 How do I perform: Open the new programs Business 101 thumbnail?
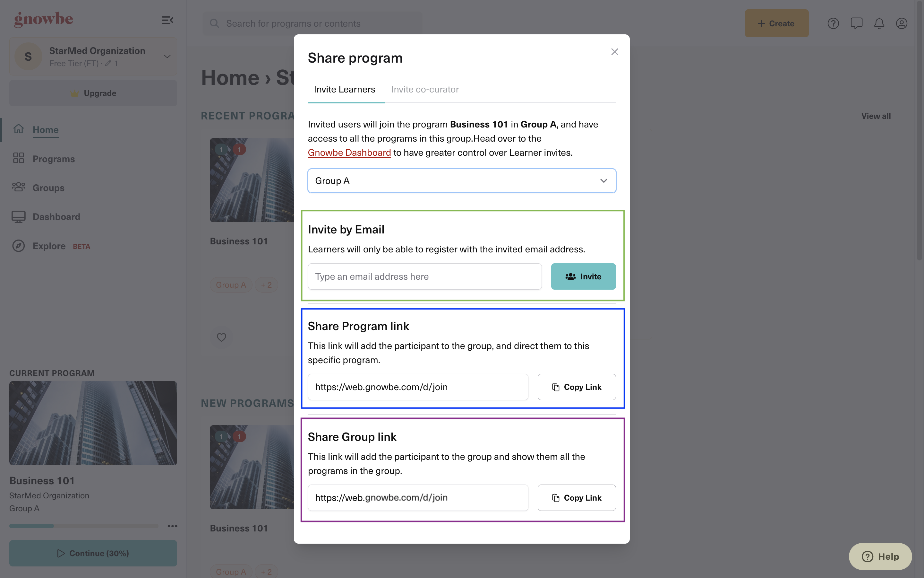[x=252, y=467]
